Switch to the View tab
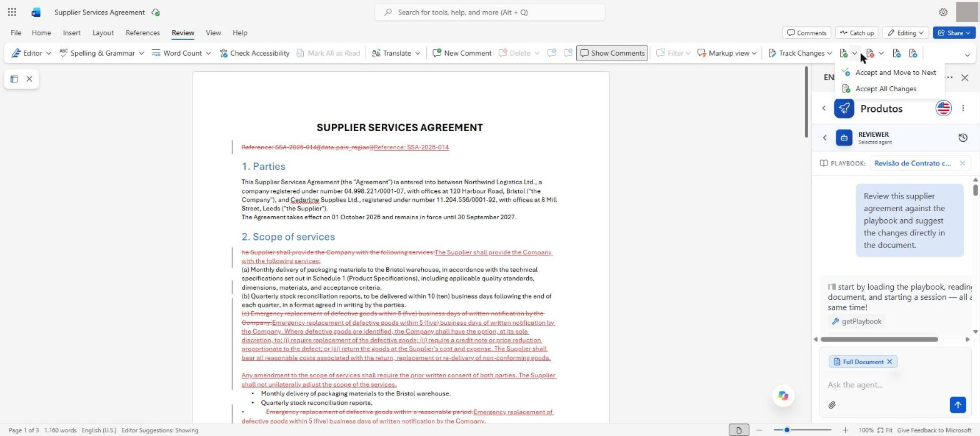This screenshot has width=980, height=436. [213, 32]
